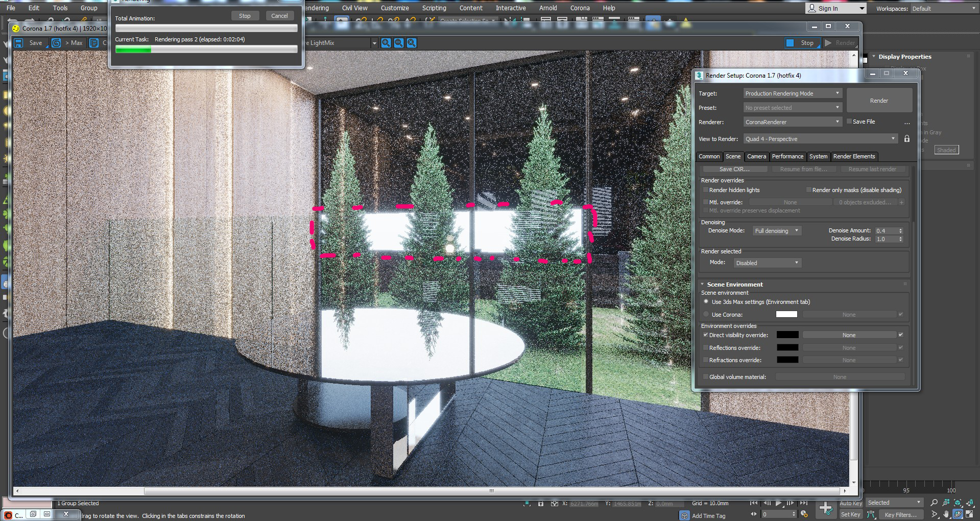
Task: Click the copy to Max swirl icon
Action: (x=56, y=43)
